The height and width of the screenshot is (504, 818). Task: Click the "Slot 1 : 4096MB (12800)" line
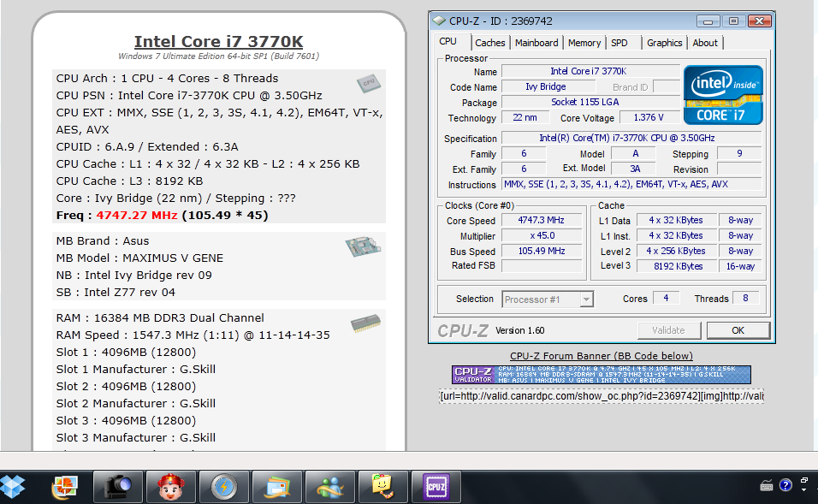coord(127,353)
